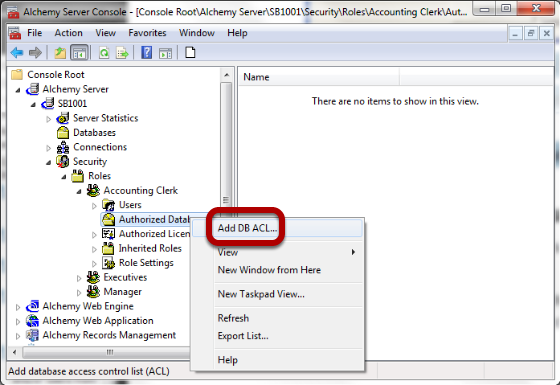Open the View menu in menu bar
The image size is (560, 385).
105,33
